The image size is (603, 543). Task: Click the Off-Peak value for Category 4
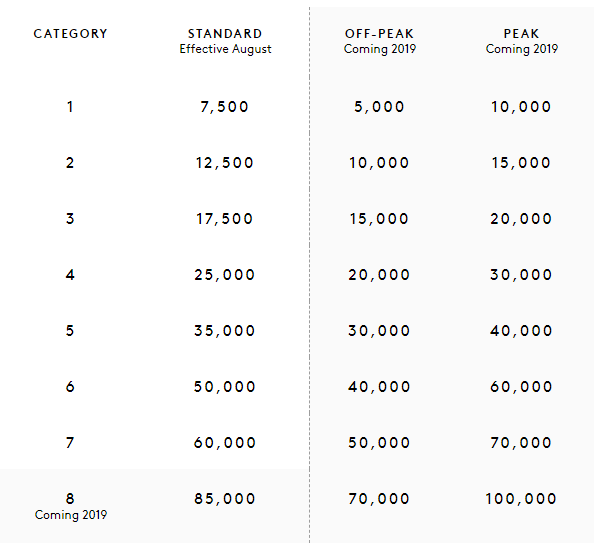(379, 275)
